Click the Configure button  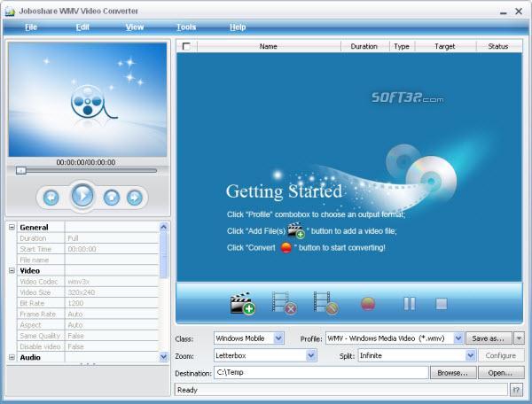click(501, 355)
